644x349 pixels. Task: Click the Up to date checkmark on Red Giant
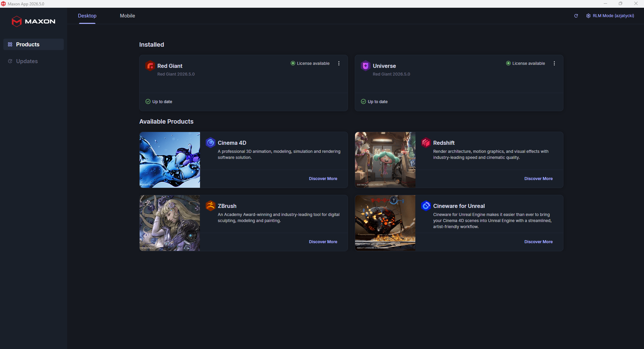tap(148, 101)
